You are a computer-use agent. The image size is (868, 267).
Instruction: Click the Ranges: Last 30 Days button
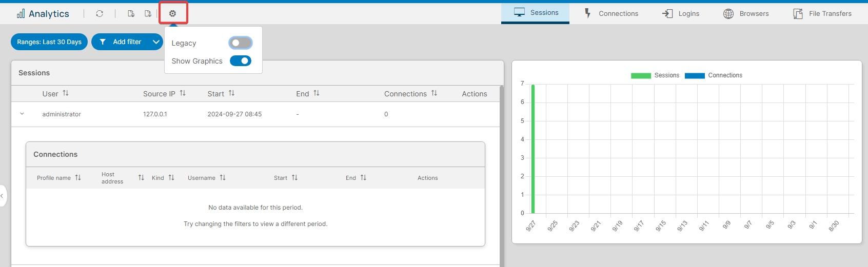click(49, 42)
